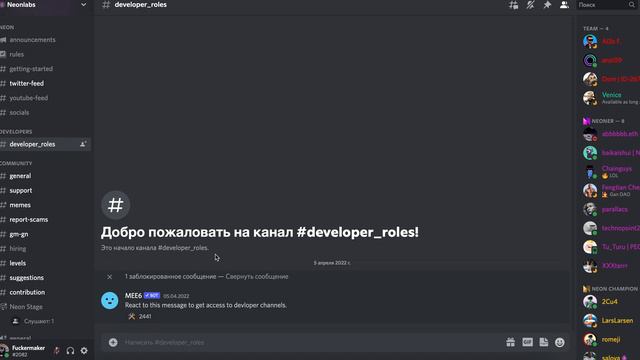Click the hammer reaction with 2441 count
Screen dimensions: 640x360
click(x=140, y=316)
